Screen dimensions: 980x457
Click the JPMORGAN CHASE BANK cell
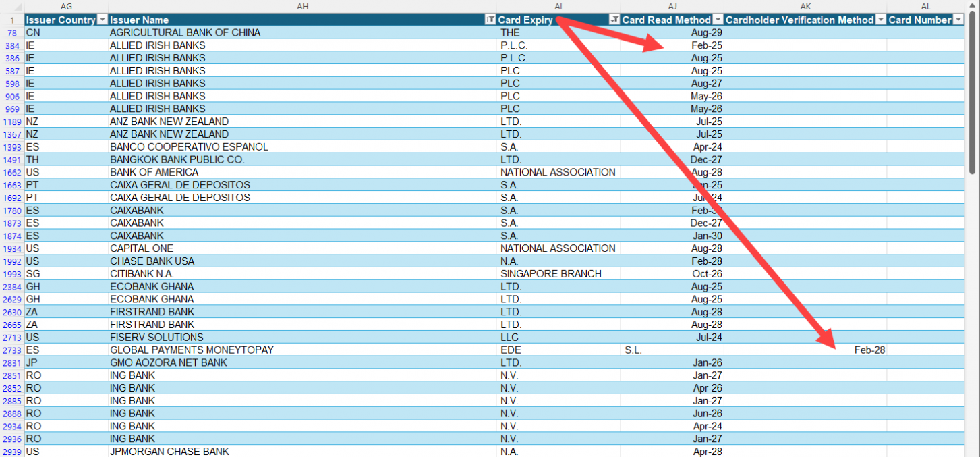(301, 452)
